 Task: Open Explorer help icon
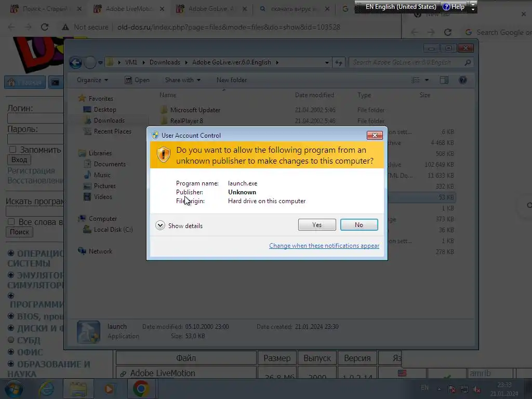[463, 80]
